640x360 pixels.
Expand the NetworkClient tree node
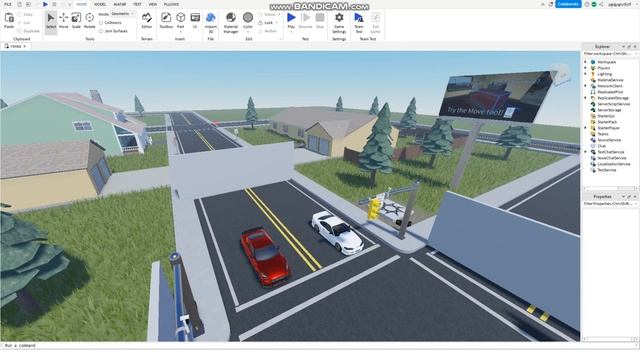point(585,86)
